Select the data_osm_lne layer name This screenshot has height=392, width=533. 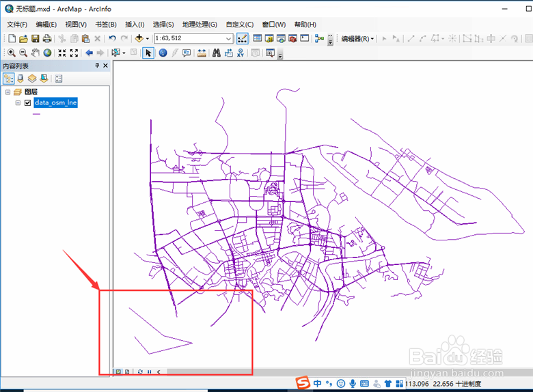tap(56, 102)
